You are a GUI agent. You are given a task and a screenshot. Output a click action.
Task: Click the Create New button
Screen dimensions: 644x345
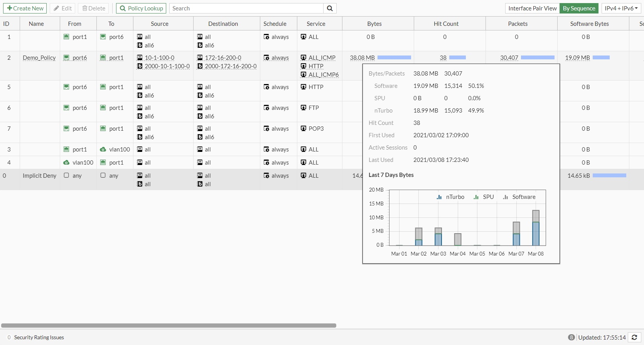(x=25, y=8)
